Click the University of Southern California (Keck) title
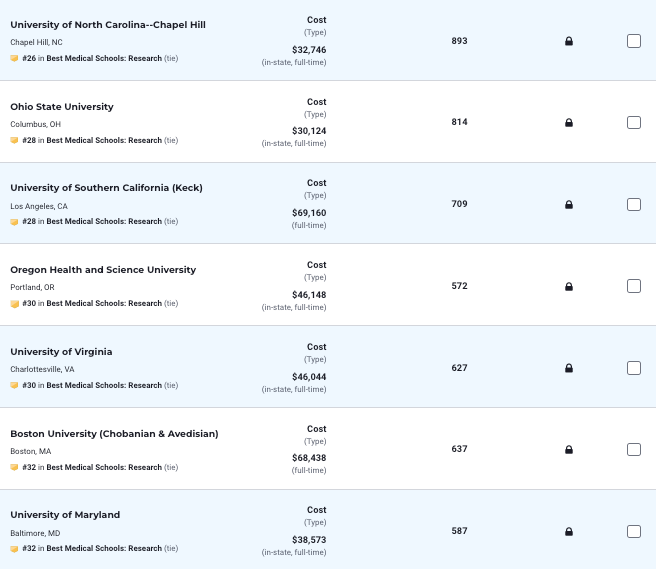Image resolution: width=656 pixels, height=569 pixels. click(105, 188)
